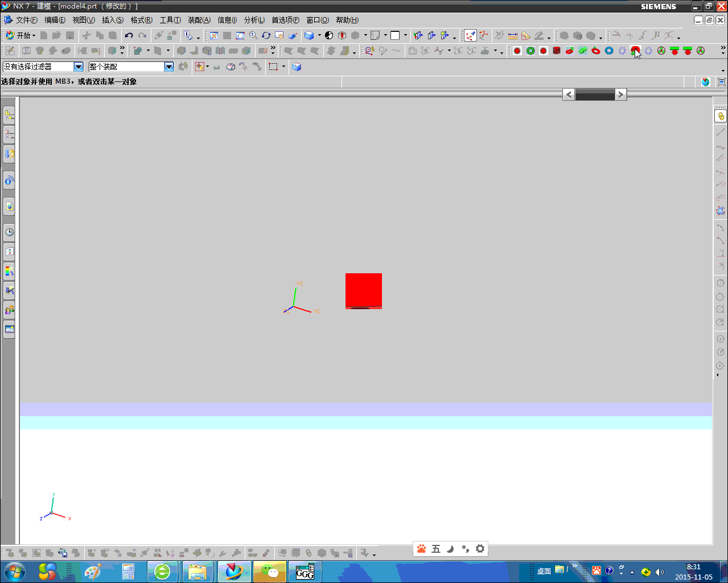Click the orange paw IME logo
The width and height of the screenshot is (728, 583).
pos(421,549)
